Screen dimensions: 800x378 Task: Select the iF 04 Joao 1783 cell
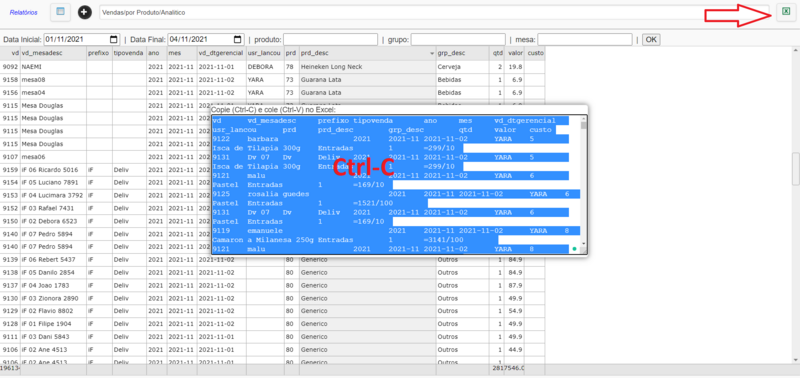coord(53,285)
